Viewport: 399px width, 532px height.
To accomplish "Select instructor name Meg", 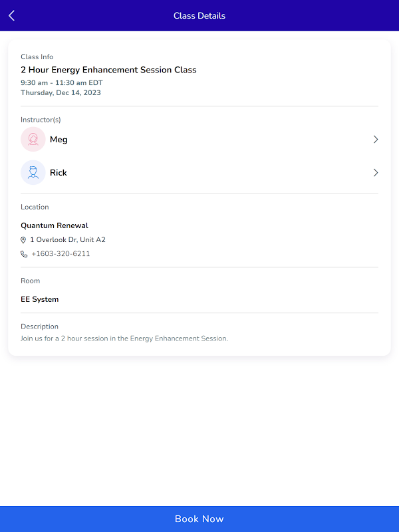I will click(59, 140).
